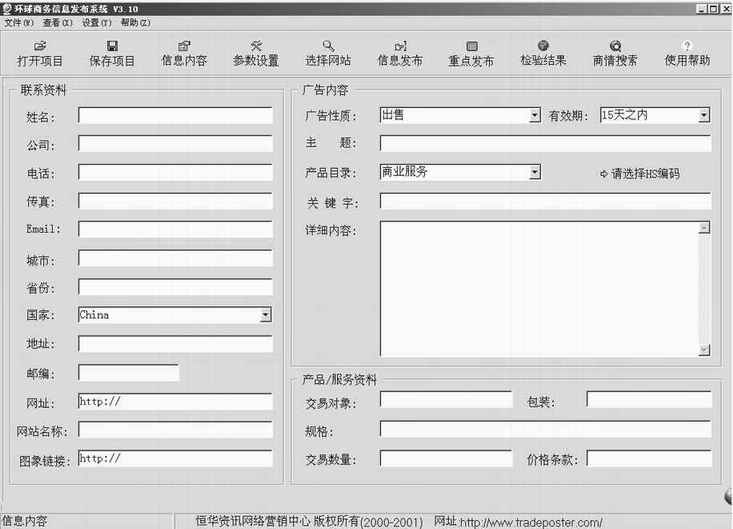Open 检验结果 results icon
This screenshot has height=529, width=733.
coord(543,54)
